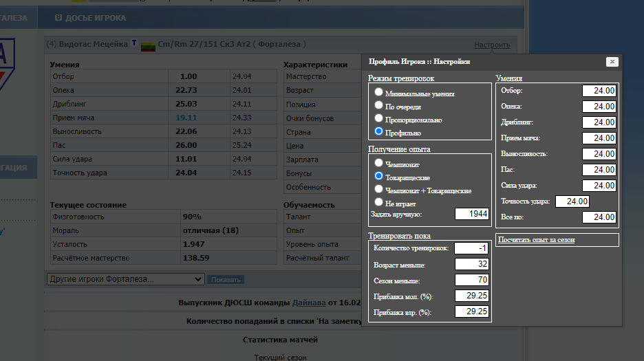Viewport: 644px width, 361px height.
Task: Click the Показать button
Action: [x=226, y=280]
